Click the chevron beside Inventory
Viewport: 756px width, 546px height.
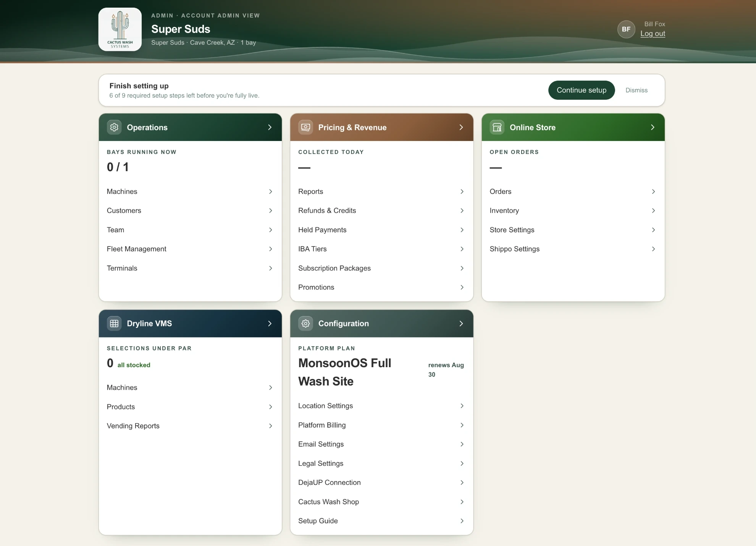coord(654,211)
